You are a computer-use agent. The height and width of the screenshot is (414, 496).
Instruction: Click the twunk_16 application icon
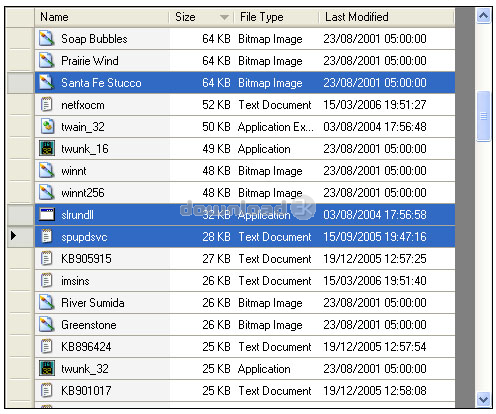coord(47,149)
